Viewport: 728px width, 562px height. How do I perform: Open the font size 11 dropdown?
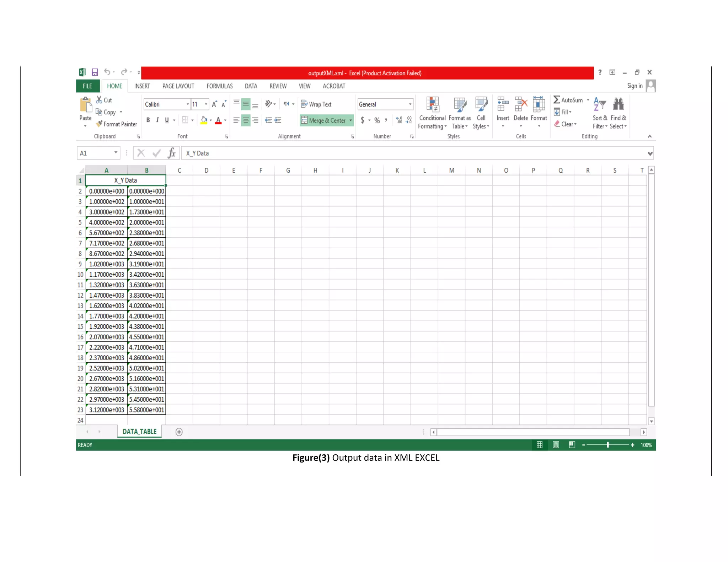pos(206,104)
